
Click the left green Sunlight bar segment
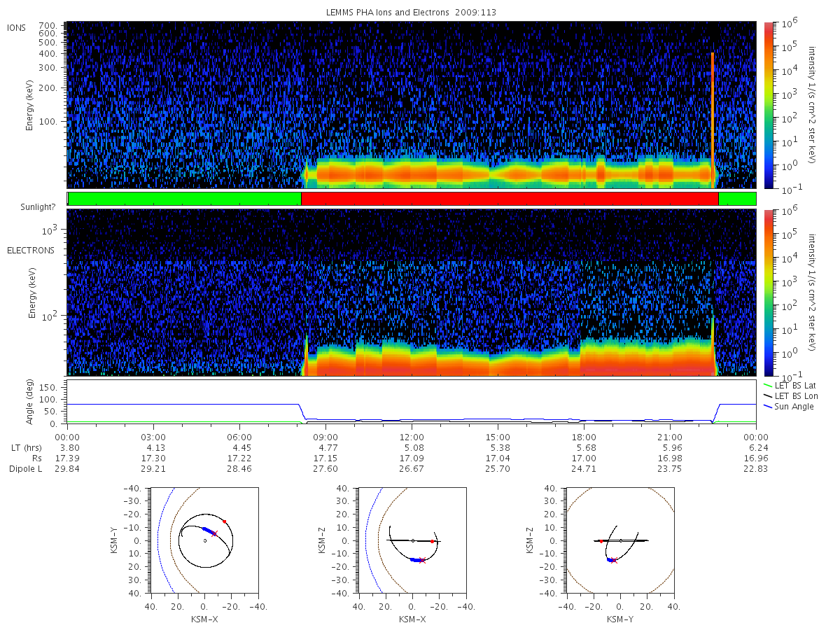coord(184,199)
